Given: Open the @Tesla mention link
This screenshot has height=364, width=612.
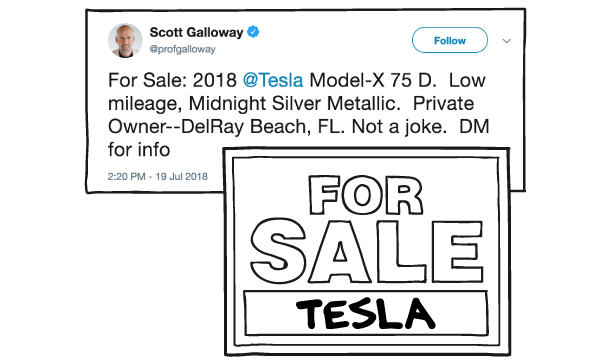Looking at the screenshot, I should pos(273,80).
